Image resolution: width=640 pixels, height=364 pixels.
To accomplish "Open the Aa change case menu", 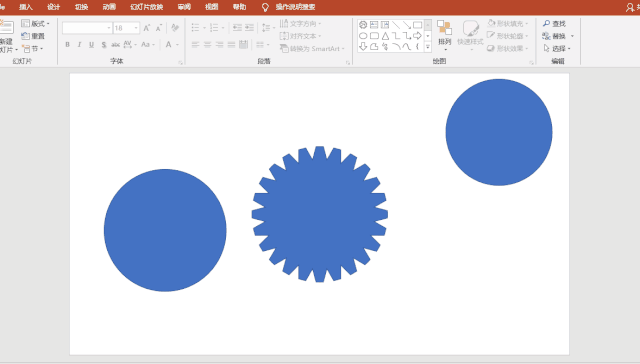I will (148, 44).
